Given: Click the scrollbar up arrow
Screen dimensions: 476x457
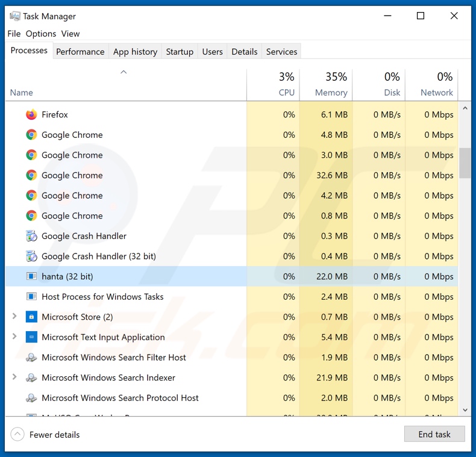Looking at the screenshot, I should tap(465, 108).
